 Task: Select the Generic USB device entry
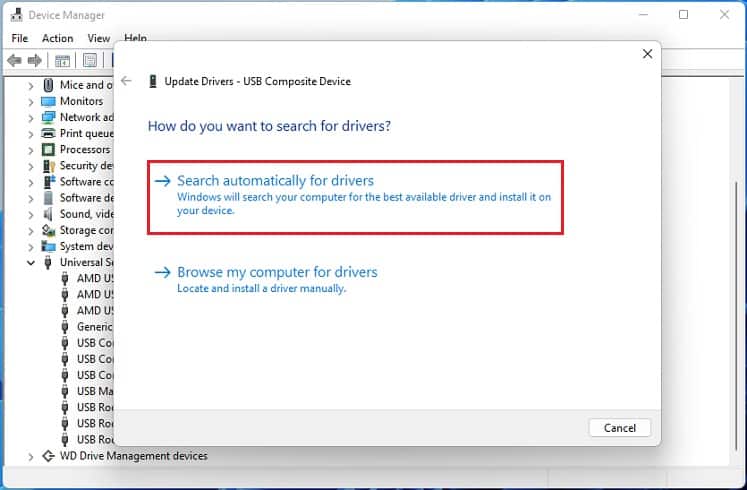click(95, 327)
